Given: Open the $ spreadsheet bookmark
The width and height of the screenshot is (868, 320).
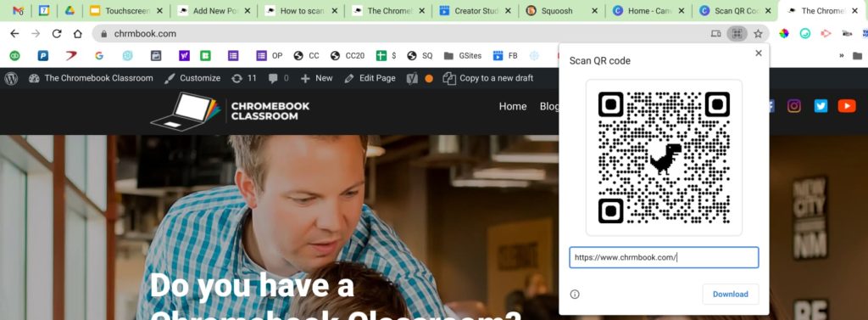Looking at the screenshot, I should [x=387, y=55].
